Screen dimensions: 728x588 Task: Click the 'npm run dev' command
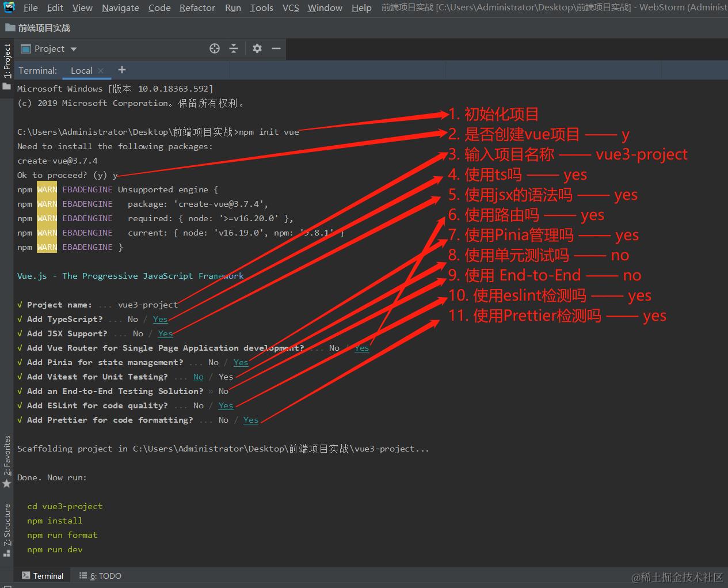click(55, 549)
